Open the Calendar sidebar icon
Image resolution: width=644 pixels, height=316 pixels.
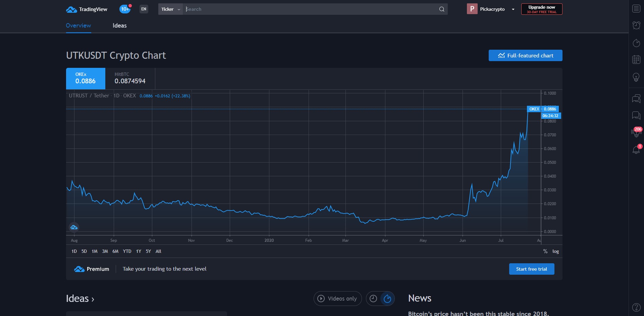[x=636, y=60]
